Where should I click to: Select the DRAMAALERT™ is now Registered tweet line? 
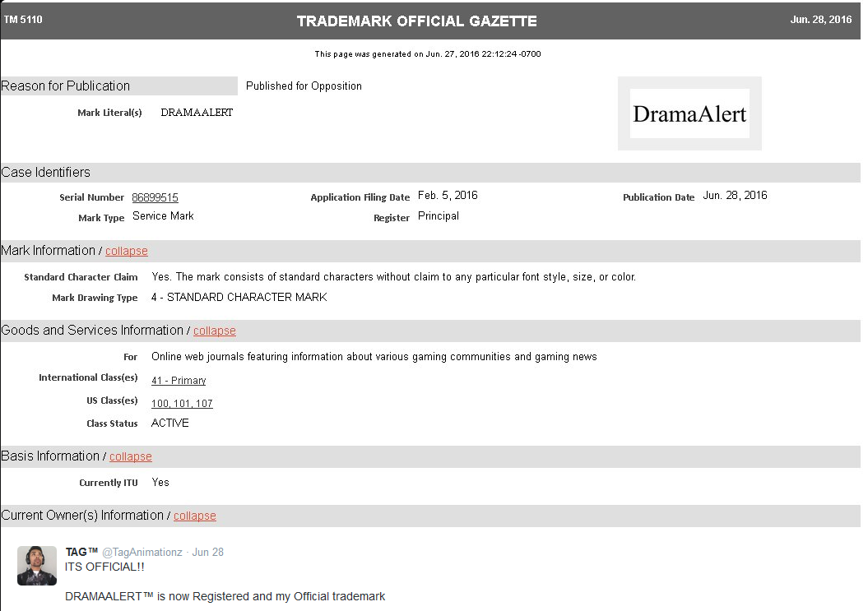[x=225, y=596]
